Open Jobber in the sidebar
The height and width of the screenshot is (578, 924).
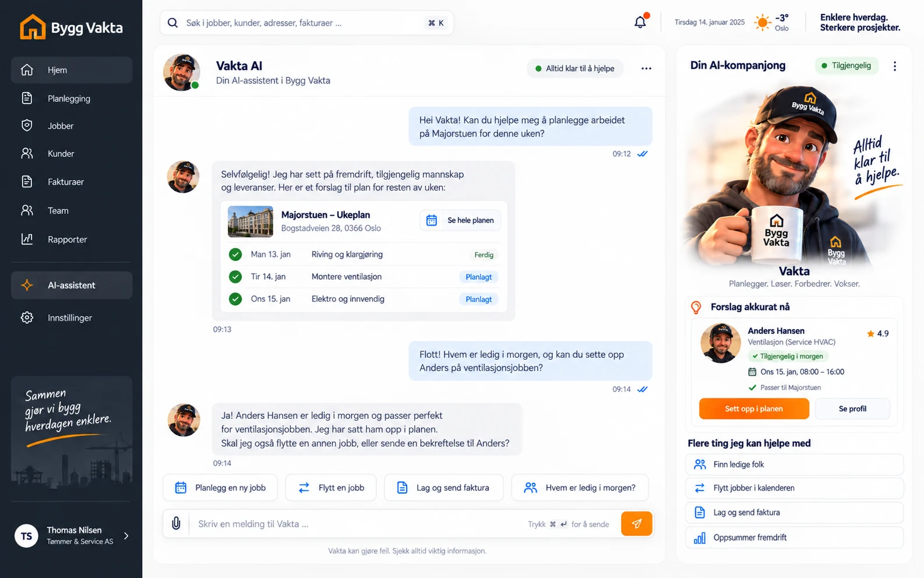[x=72, y=126]
